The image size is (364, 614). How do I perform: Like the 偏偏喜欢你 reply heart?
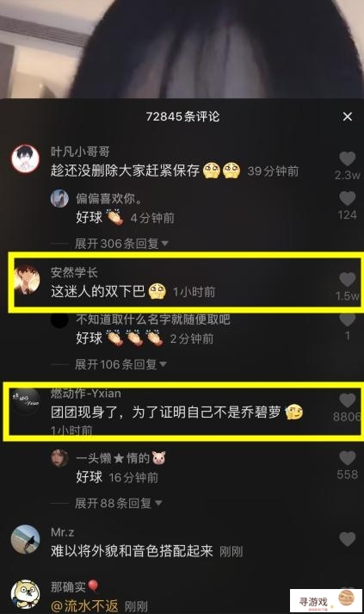coord(347,199)
